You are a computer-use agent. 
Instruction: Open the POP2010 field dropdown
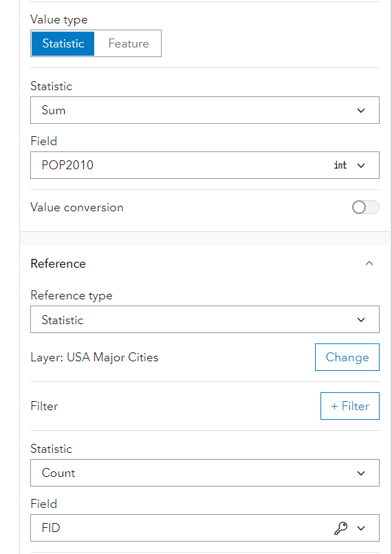coord(205,165)
